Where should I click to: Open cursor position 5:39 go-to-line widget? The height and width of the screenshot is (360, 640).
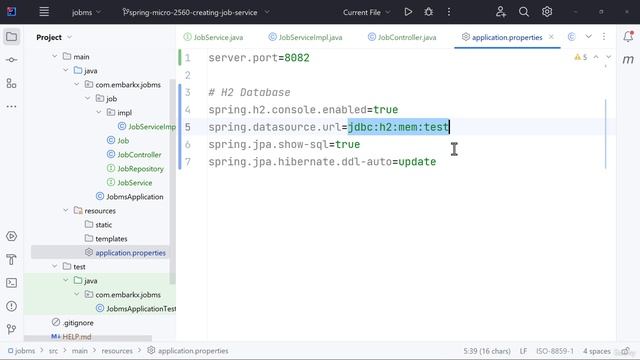click(x=487, y=351)
